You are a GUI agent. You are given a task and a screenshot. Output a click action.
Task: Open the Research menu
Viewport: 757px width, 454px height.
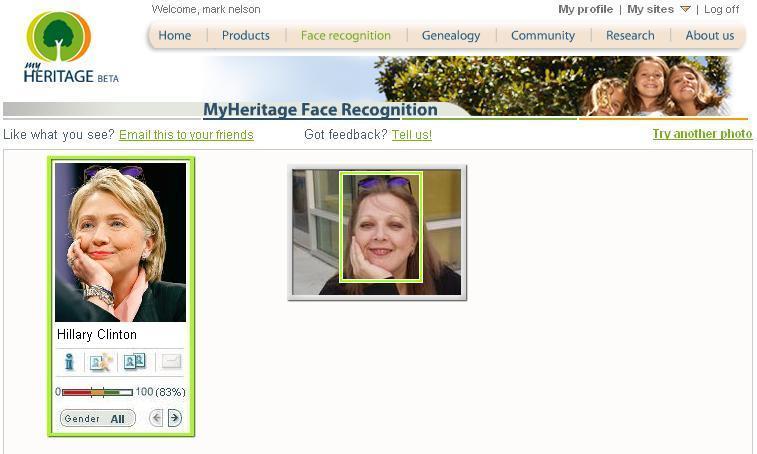[x=630, y=35]
